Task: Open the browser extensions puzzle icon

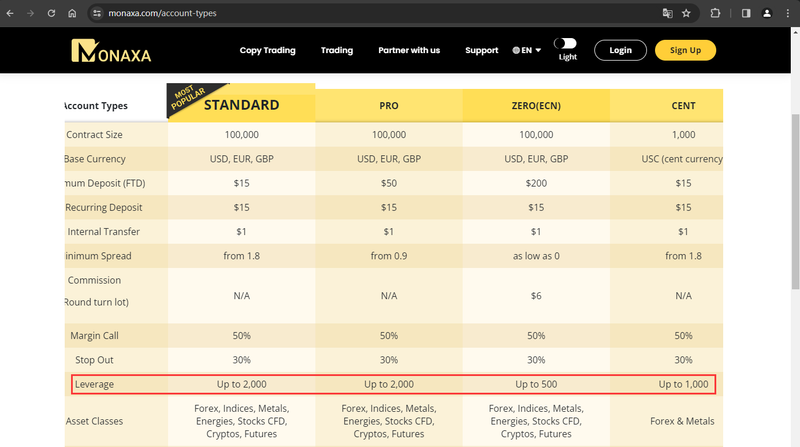Action: tap(715, 13)
